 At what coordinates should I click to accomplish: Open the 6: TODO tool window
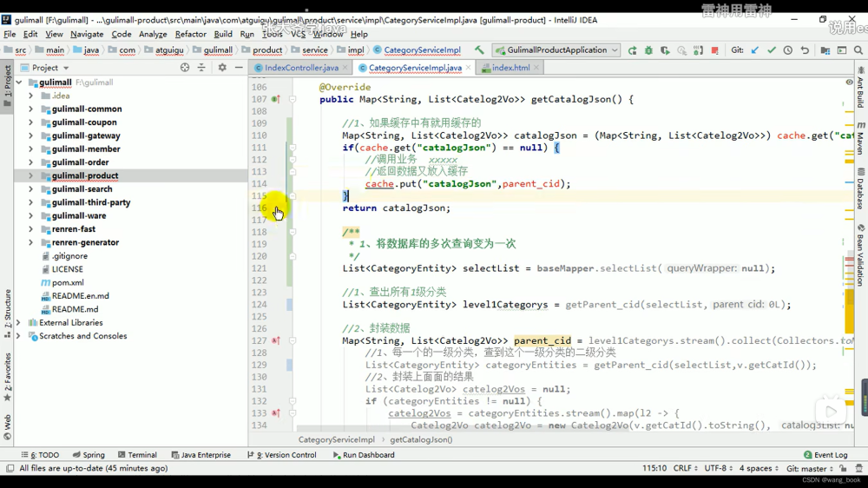(40, 455)
